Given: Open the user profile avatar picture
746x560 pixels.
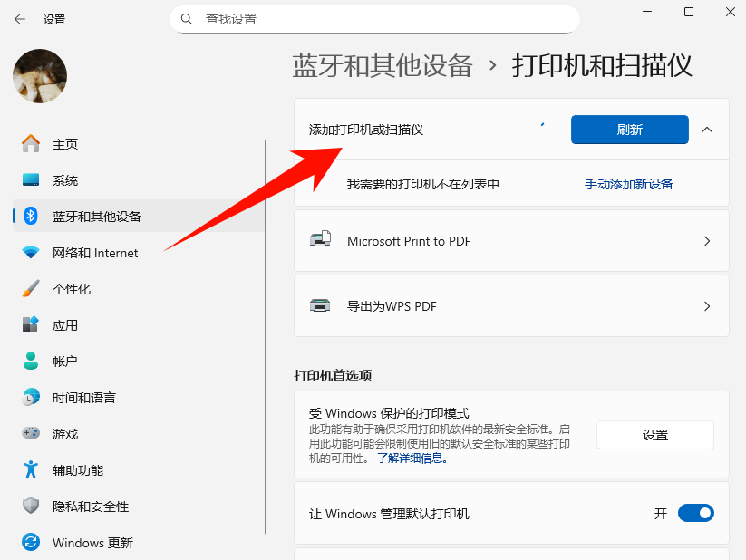Looking at the screenshot, I should pos(39,77).
